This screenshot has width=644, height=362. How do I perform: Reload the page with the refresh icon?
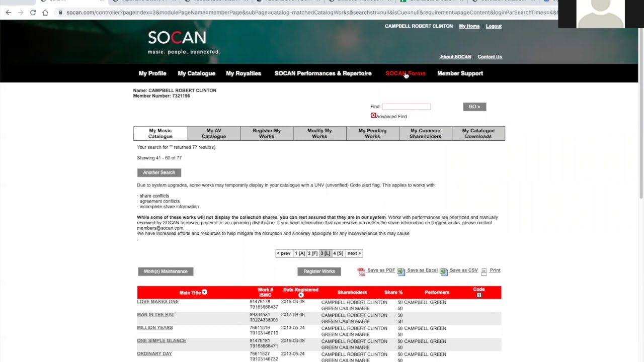click(33, 12)
